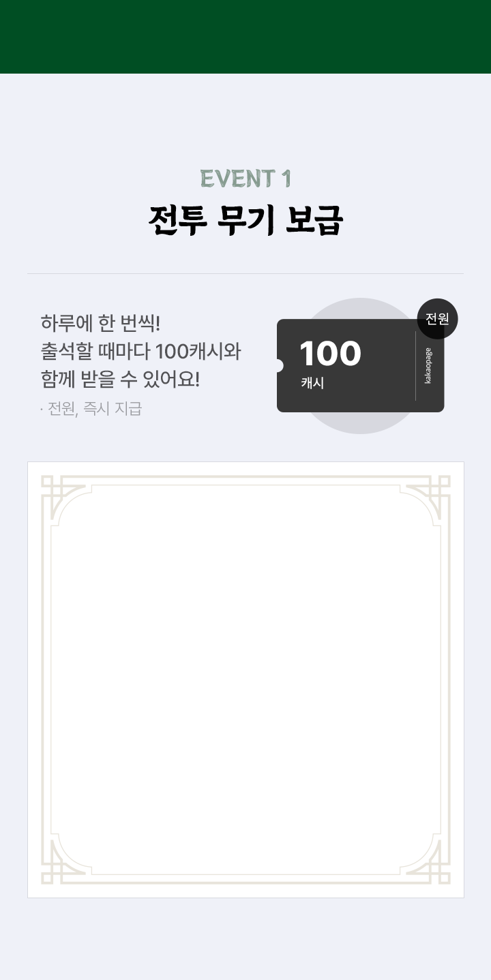491x980 pixels.
Task: Click the 함께 받을 수 있어요! text line
Action: (120, 380)
